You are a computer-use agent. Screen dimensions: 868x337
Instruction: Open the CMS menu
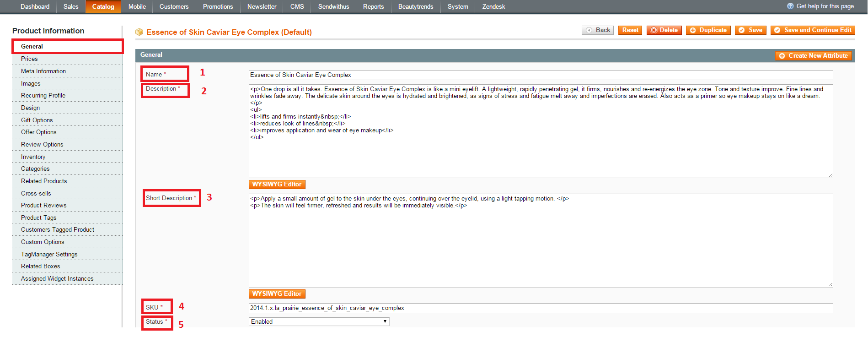[297, 6]
